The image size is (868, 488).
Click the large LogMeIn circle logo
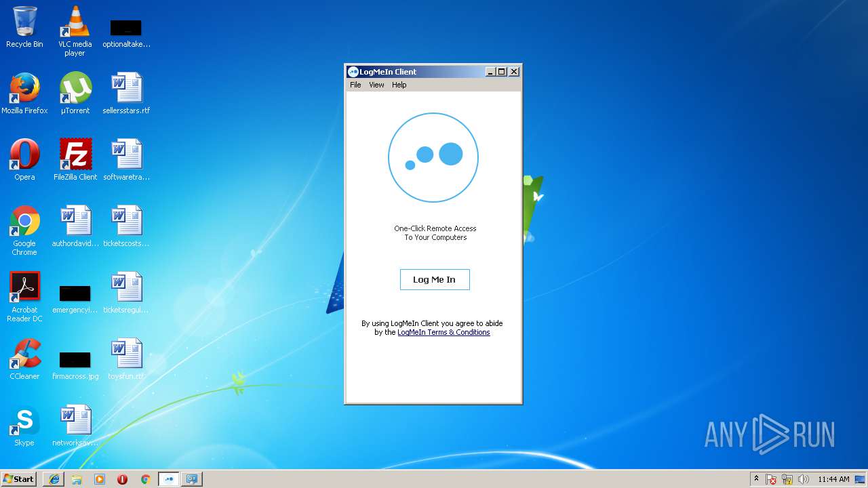[433, 157]
